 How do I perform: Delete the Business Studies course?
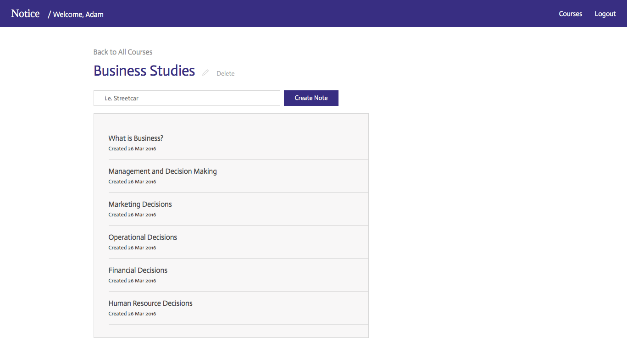tap(225, 73)
